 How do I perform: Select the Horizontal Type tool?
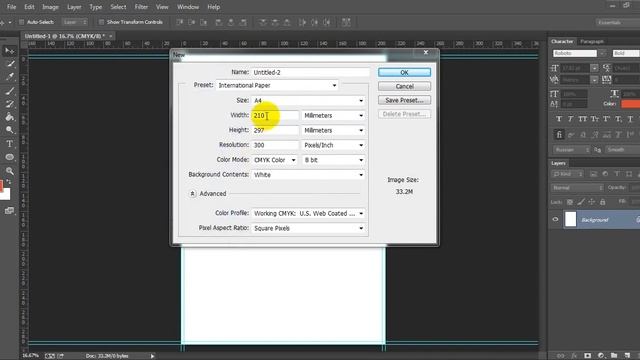tap(9, 144)
